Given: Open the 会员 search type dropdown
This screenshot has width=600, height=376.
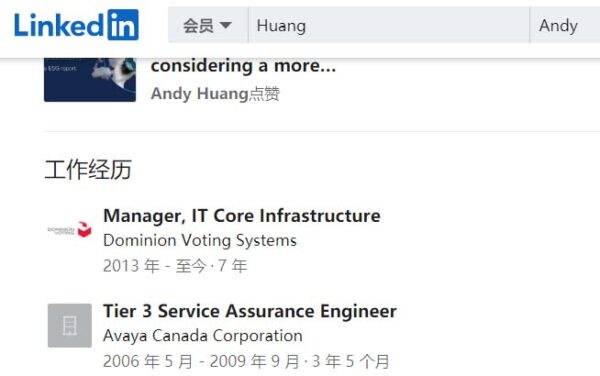Looking at the screenshot, I should point(208,25).
